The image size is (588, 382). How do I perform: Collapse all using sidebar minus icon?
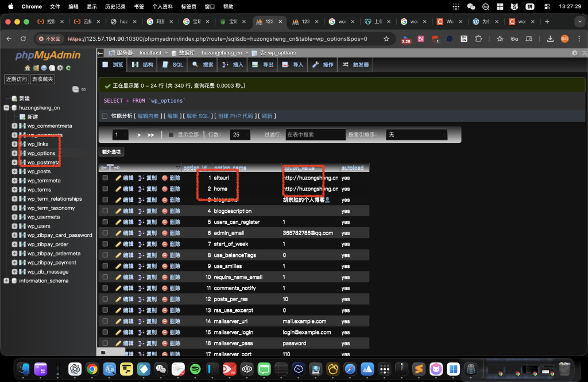75,89
